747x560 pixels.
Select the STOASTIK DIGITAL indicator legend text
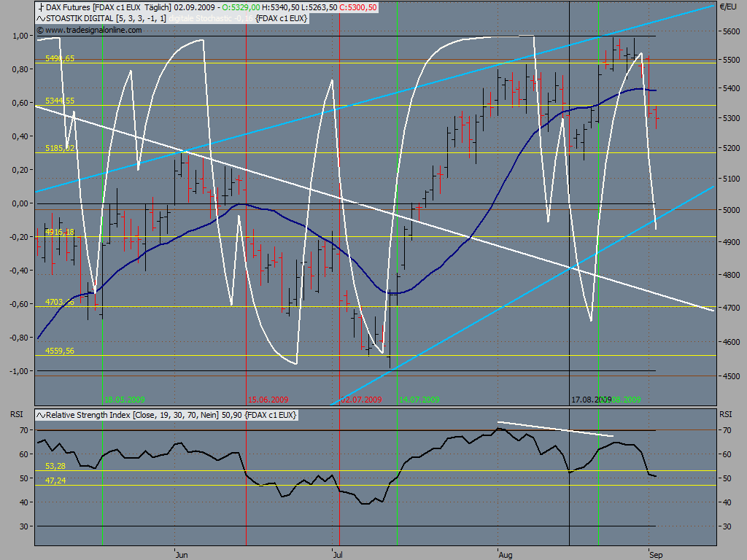(x=177, y=18)
